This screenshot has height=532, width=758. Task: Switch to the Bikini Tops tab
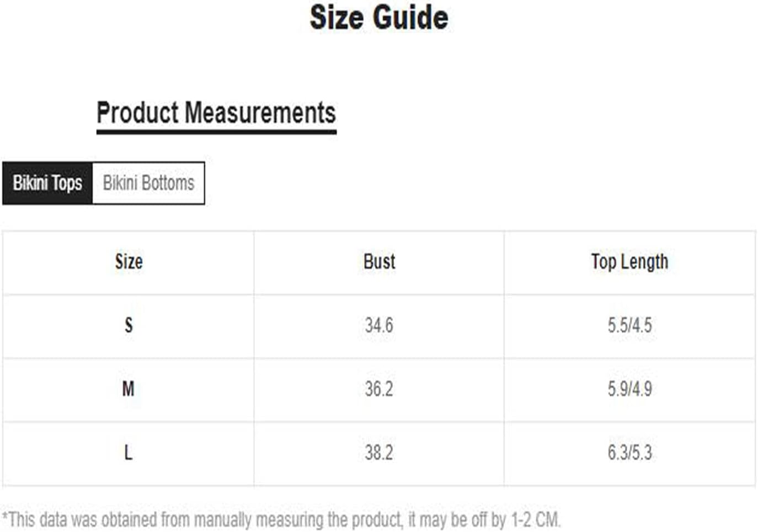click(x=47, y=183)
